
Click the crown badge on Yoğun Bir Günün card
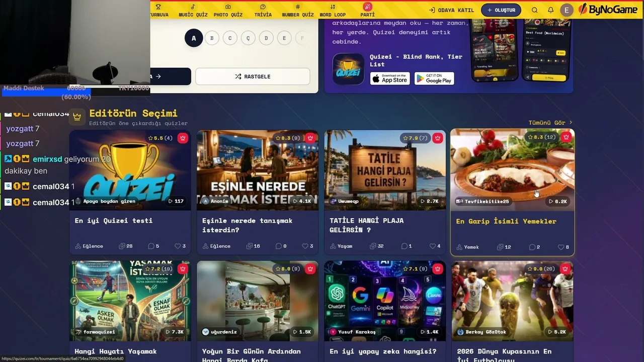[310, 268]
